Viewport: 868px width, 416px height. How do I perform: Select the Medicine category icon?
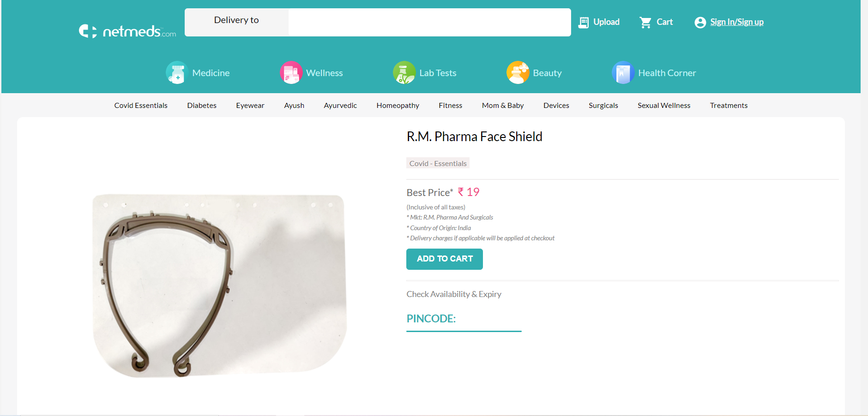coord(176,72)
